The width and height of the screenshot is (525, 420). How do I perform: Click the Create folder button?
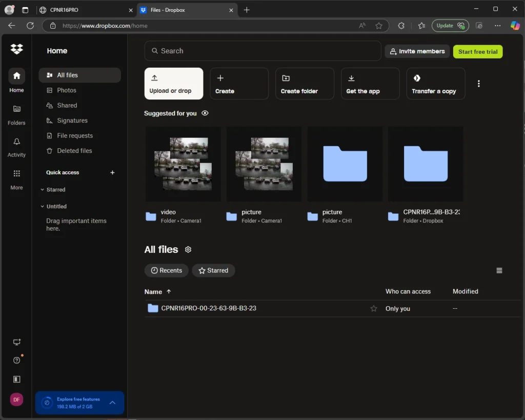pos(305,84)
